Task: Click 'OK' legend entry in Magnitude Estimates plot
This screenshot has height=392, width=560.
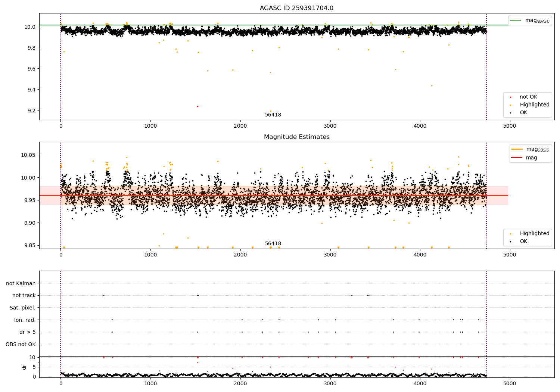Action: [523, 242]
